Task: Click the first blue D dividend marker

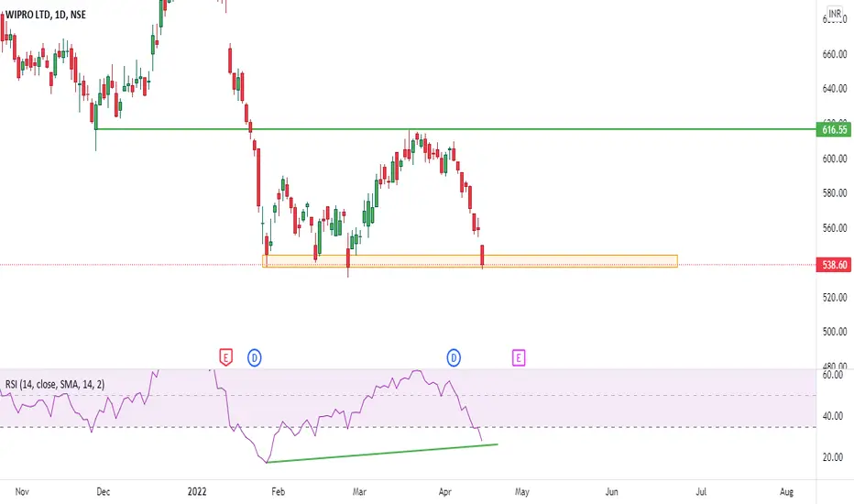Action: pyautogui.click(x=255, y=358)
